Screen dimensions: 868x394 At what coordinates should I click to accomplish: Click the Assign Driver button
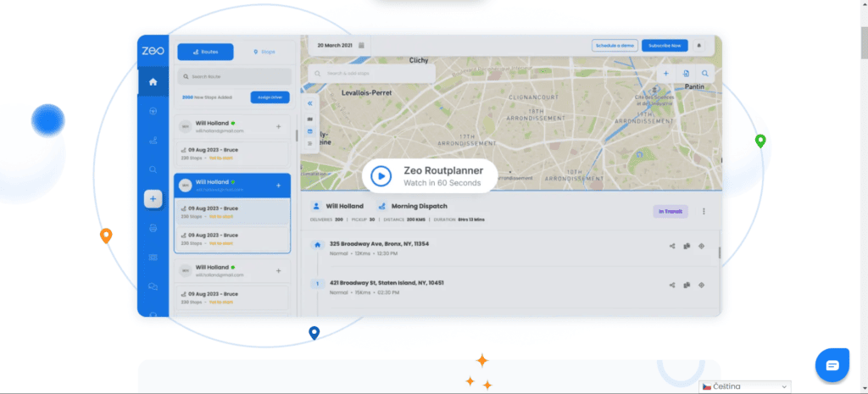coord(270,97)
